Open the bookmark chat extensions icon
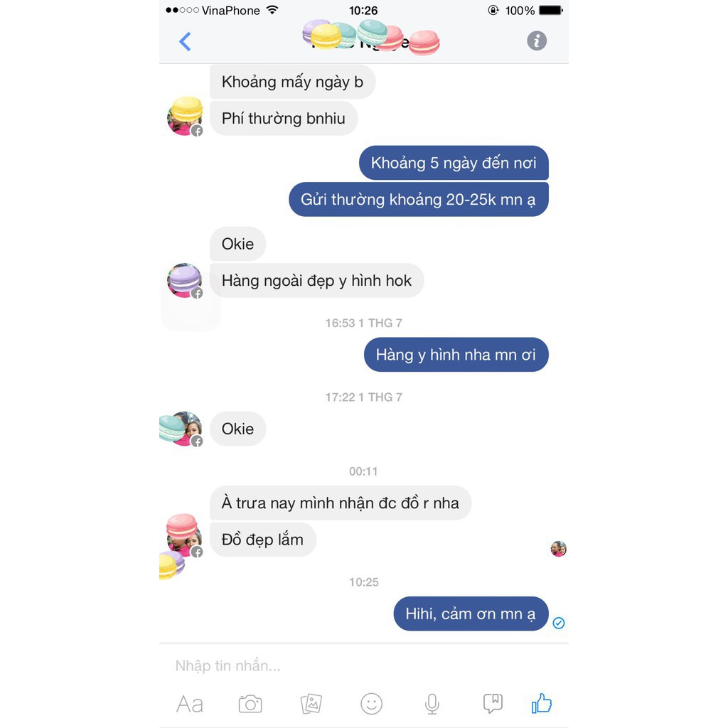The width and height of the screenshot is (728, 728). [x=493, y=703]
